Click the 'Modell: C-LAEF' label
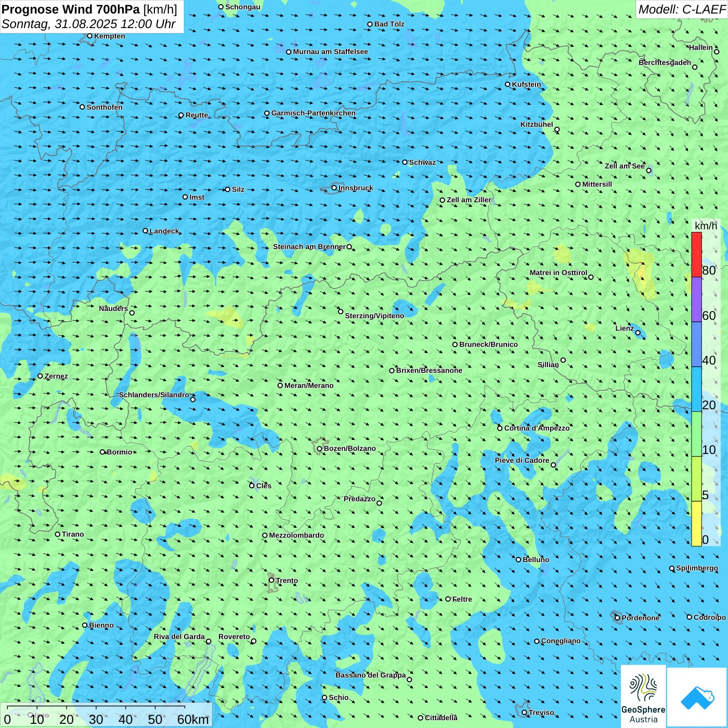 tap(682, 9)
